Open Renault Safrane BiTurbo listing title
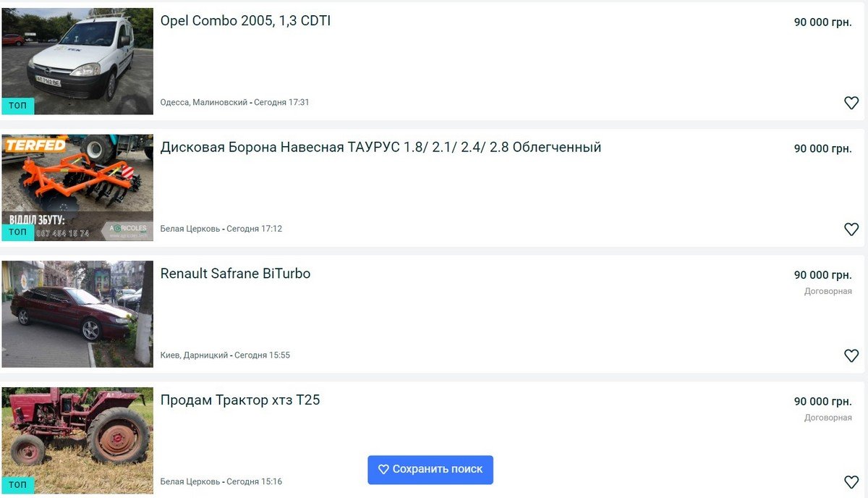Screen dimensions: 868x498 click(235, 274)
